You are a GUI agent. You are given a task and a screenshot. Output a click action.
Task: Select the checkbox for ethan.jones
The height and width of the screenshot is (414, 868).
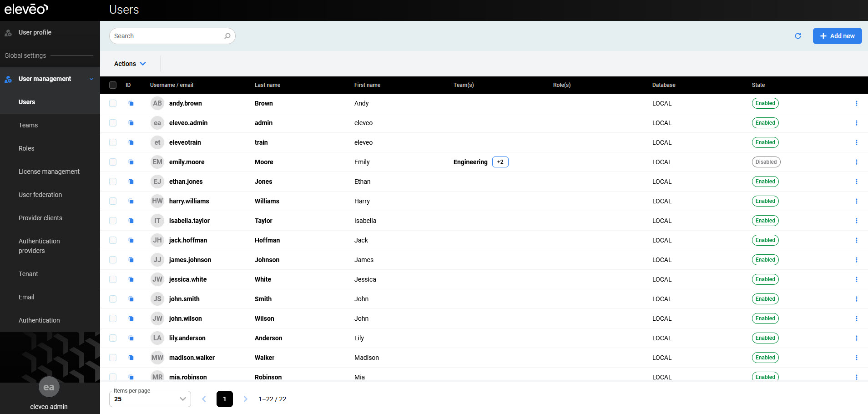pyautogui.click(x=113, y=182)
